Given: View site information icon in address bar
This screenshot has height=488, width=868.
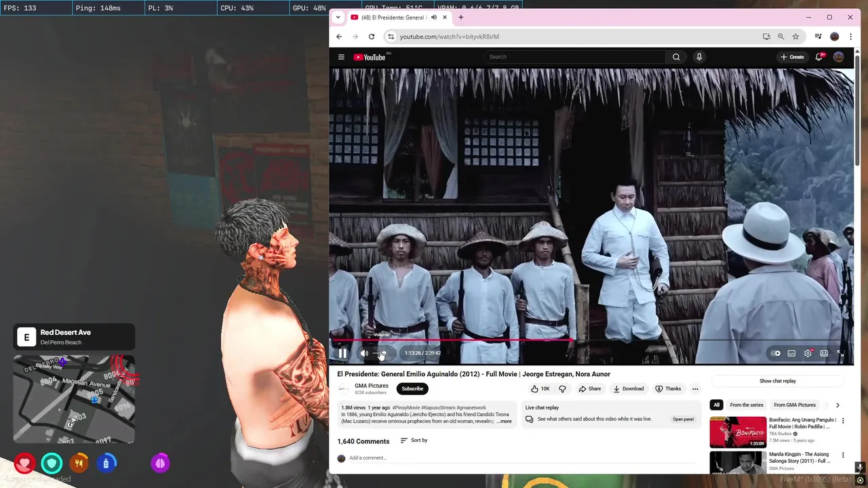Looking at the screenshot, I should coord(391,37).
